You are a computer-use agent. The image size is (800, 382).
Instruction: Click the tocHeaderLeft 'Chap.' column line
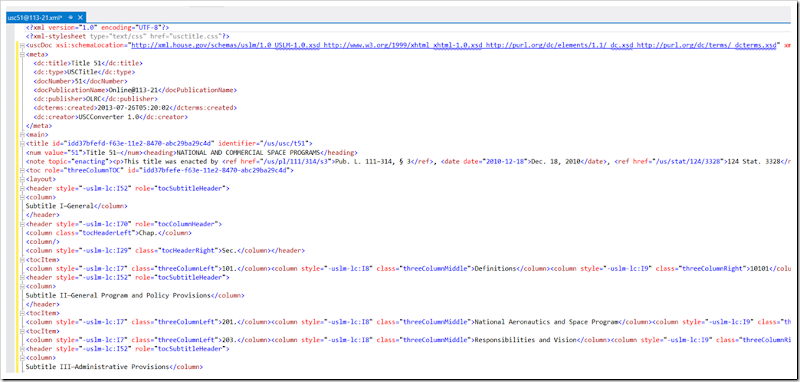[109, 233]
